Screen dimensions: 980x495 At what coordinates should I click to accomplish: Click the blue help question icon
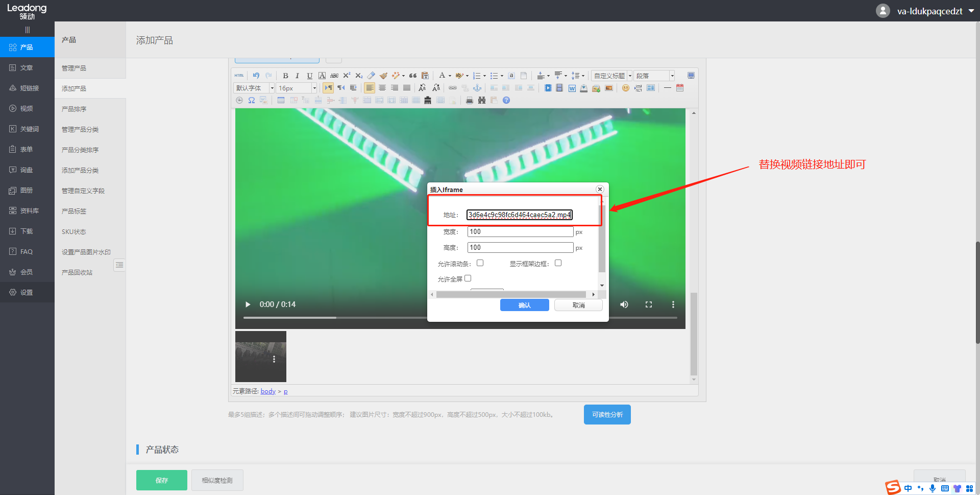[506, 101]
